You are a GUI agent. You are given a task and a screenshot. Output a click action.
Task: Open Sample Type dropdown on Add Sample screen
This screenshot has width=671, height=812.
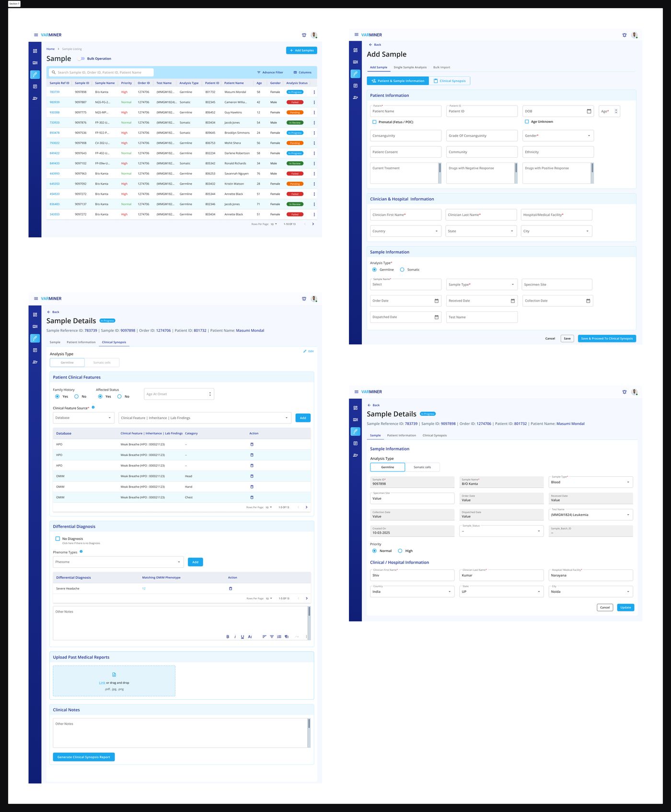(x=481, y=284)
